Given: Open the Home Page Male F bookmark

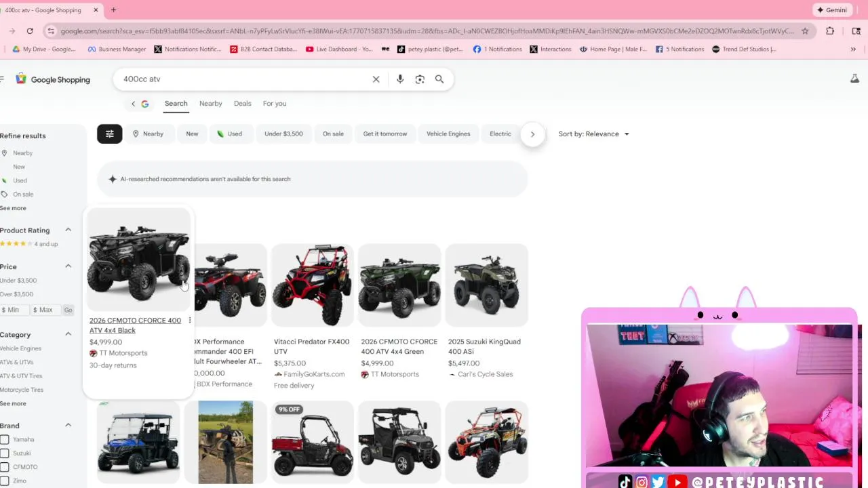Looking at the screenshot, I should coord(613,49).
